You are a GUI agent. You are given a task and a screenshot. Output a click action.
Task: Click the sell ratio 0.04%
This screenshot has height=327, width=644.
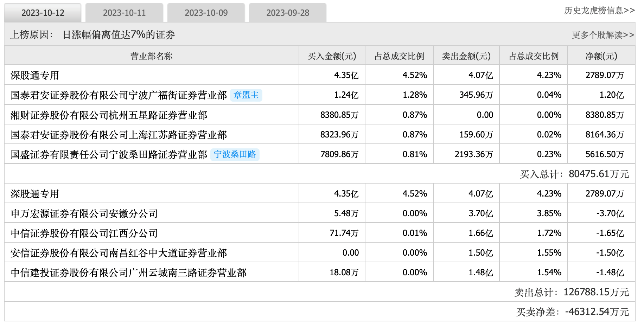549,95
